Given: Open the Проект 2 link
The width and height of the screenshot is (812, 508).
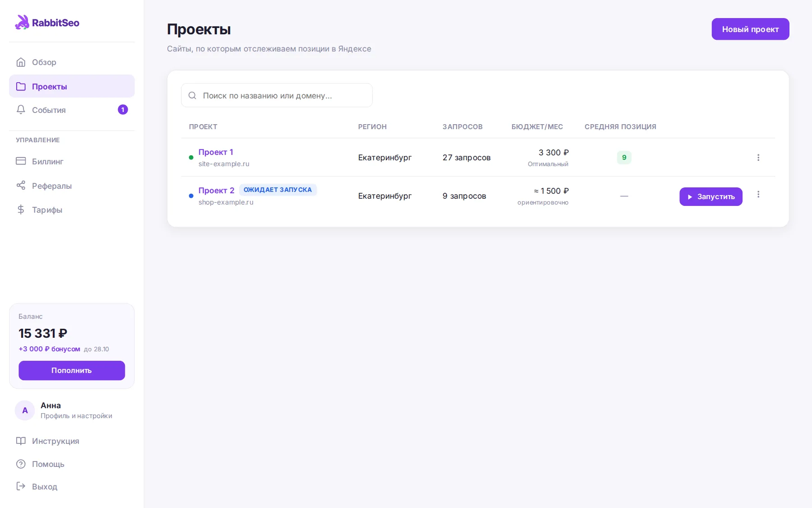Looking at the screenshot, I should [217, 191].
